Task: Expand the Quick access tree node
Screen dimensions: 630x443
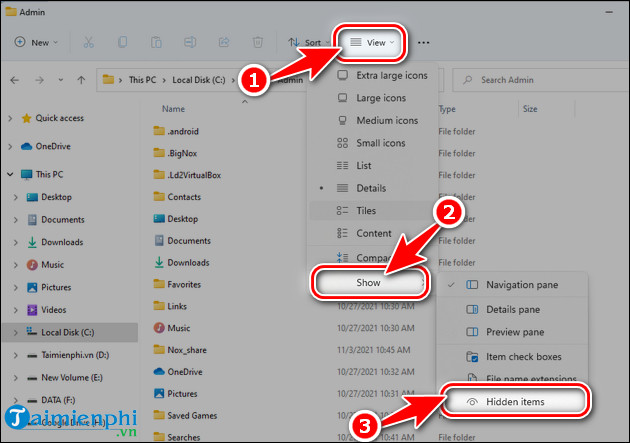Action: (10, 118)
